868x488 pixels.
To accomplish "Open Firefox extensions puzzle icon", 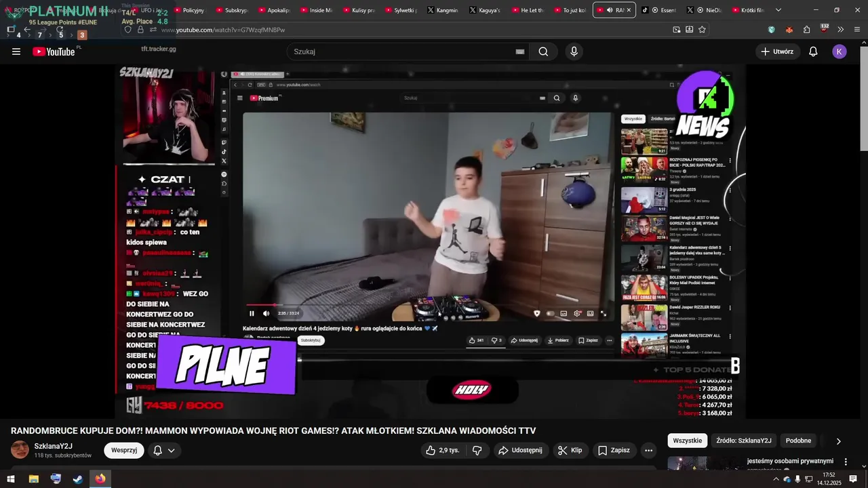I will click(x=807, y=30).
